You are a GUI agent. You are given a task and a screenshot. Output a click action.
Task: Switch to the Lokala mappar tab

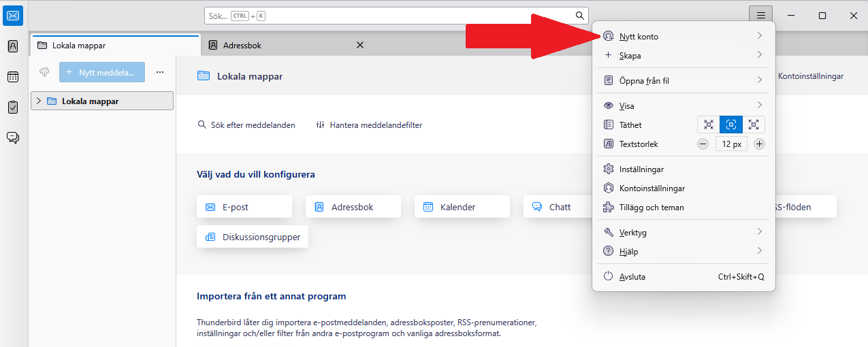pyautogui.click(x=115, y=45)
